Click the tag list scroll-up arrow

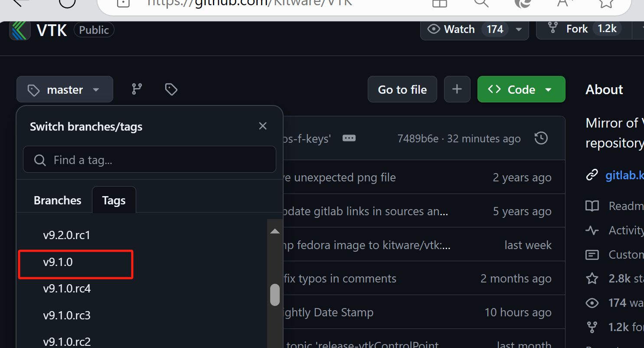(275, 231)
